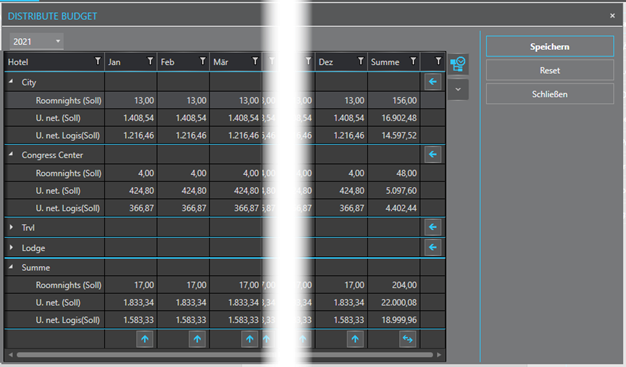The width and height of the screenshot is (626, 367).
Task: Open the filter on the Summe column
Action: tap(413, 61)
